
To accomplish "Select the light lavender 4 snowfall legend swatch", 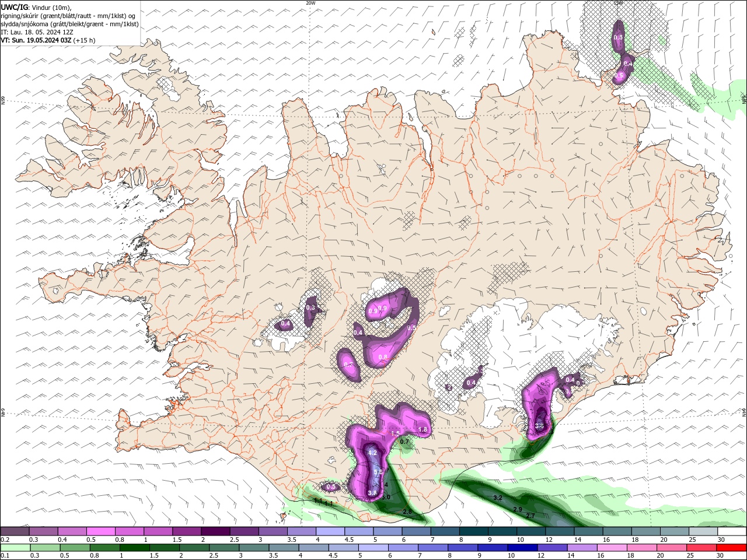I will (x=330, y=531).
